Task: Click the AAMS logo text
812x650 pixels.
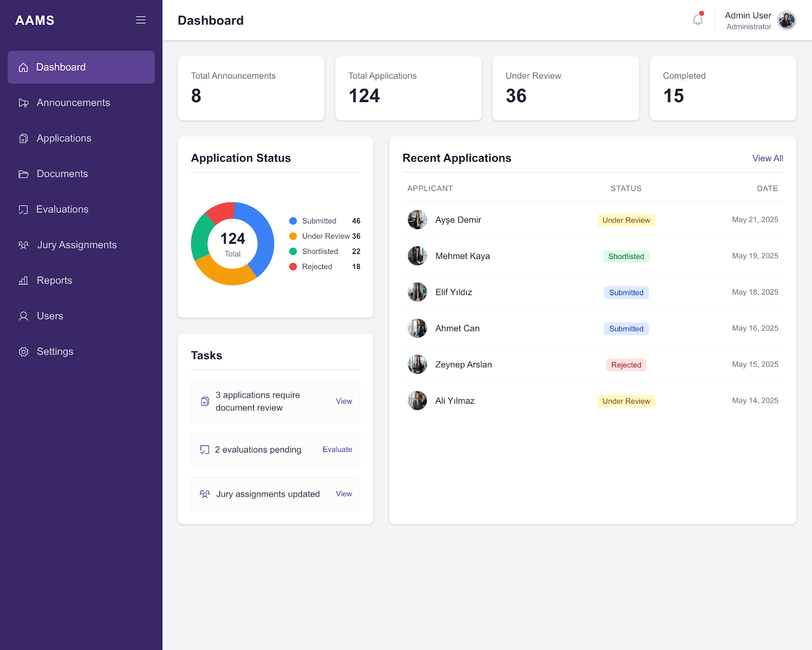Action: (35, 20)
